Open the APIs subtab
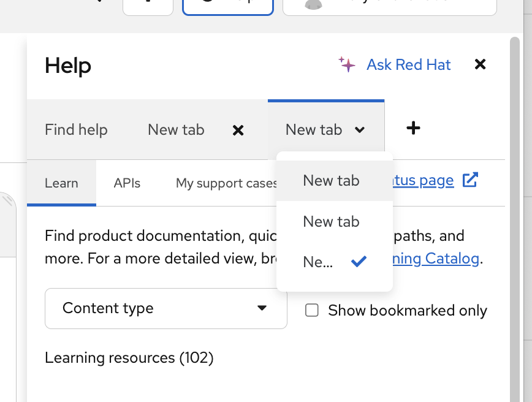 [127, 183]
